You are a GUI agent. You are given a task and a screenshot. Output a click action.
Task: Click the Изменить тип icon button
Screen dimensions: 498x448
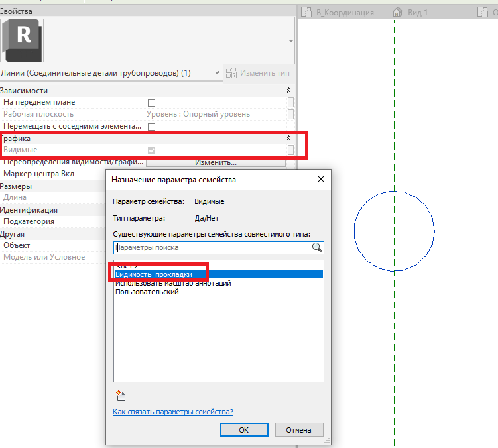(231, 72)
